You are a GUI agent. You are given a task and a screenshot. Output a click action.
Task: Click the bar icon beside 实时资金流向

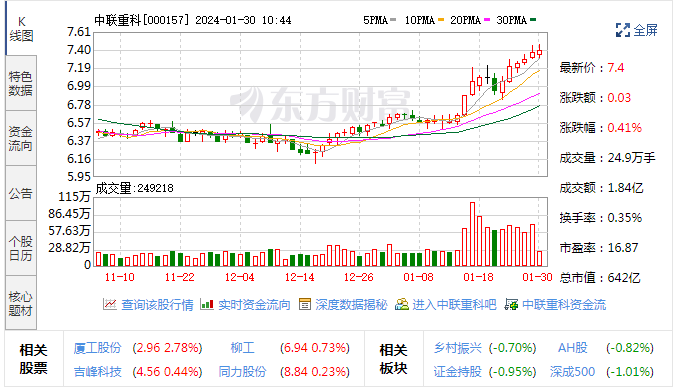click(x=207, y=305)
